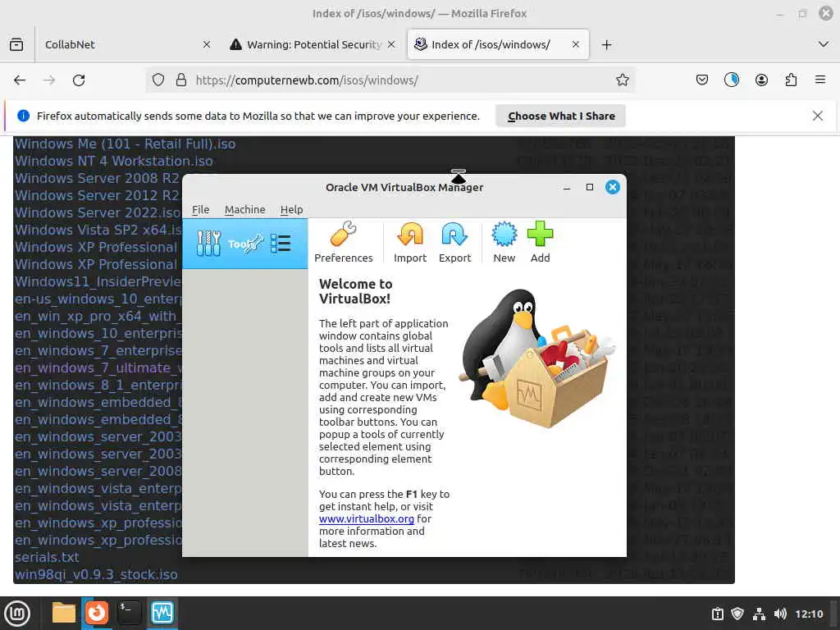Image resolution: width=840 pixels, height=630 pixels.
Task: Click the blue circular toolbar icon right of Pocket
Action: pyautogui.click(x=731, y=80)
